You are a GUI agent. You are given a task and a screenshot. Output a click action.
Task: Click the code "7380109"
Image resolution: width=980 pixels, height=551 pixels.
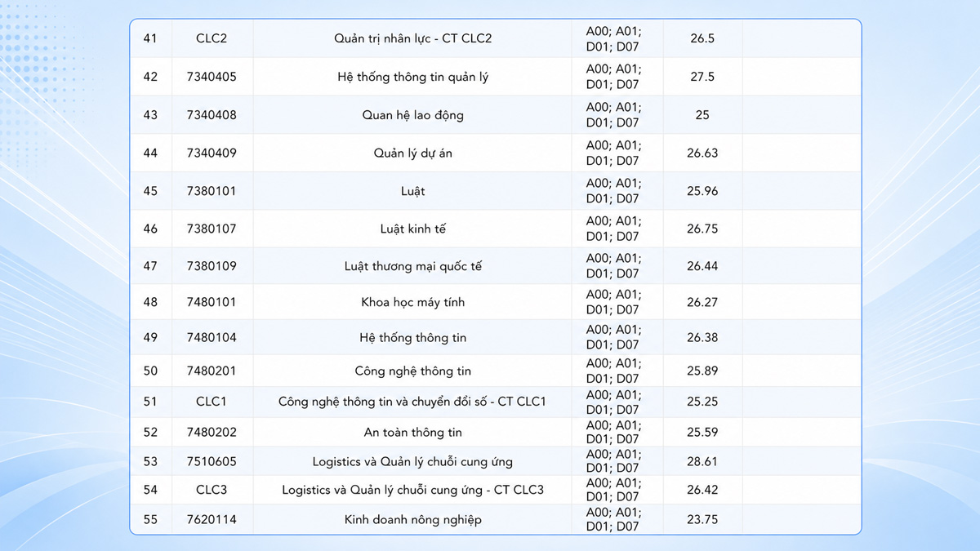pos(212,266)
